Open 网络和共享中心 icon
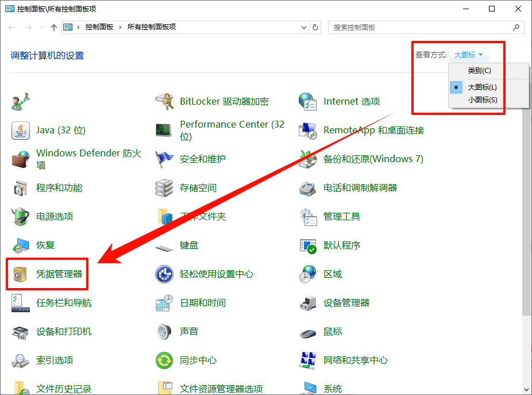This screenshot has width=532, height=395. [x=308, y=361]
